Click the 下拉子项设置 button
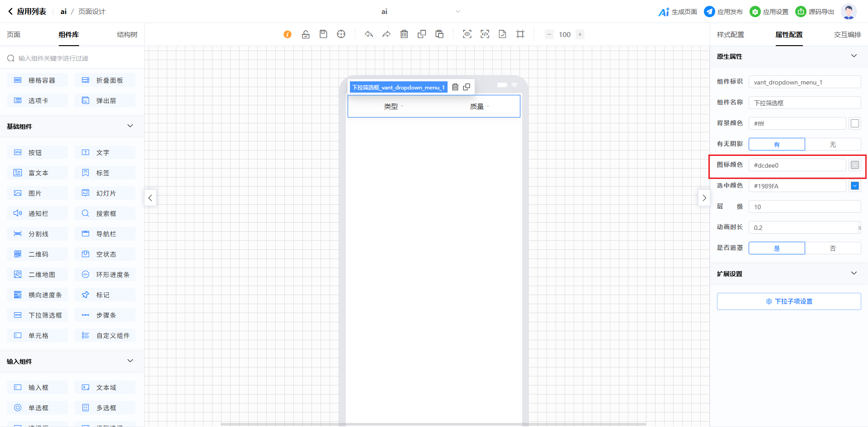 point(789,301)
